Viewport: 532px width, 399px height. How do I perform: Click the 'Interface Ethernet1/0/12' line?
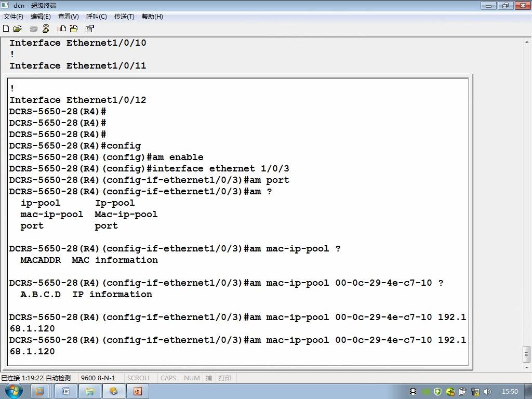78,100
